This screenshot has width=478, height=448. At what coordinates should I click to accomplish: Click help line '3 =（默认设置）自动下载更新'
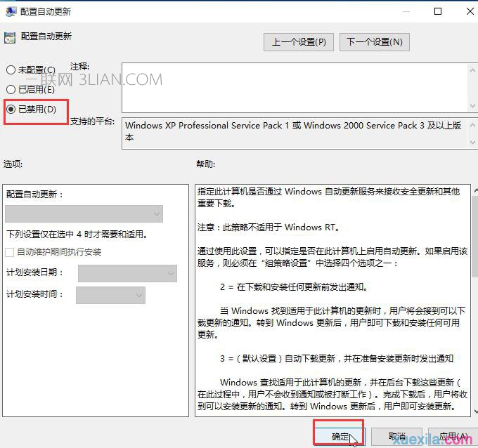(x=278, y=358)
